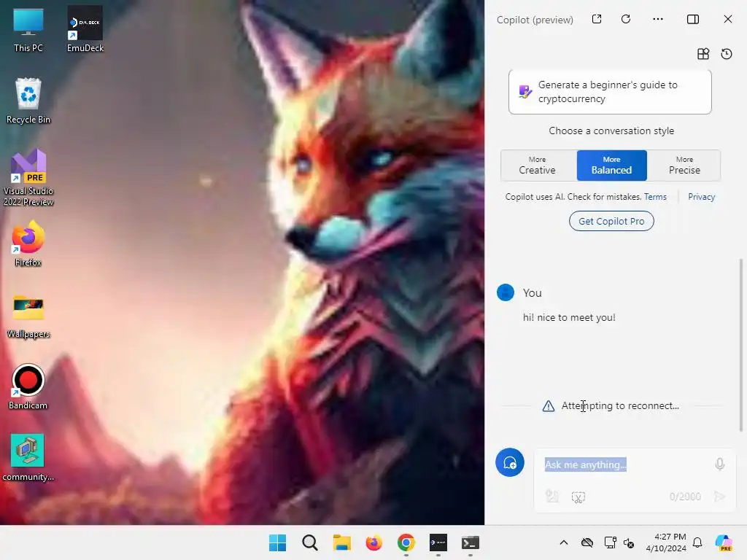Open Copilot chat history
This screenshot has height=560, width=747.
(727, 54)
